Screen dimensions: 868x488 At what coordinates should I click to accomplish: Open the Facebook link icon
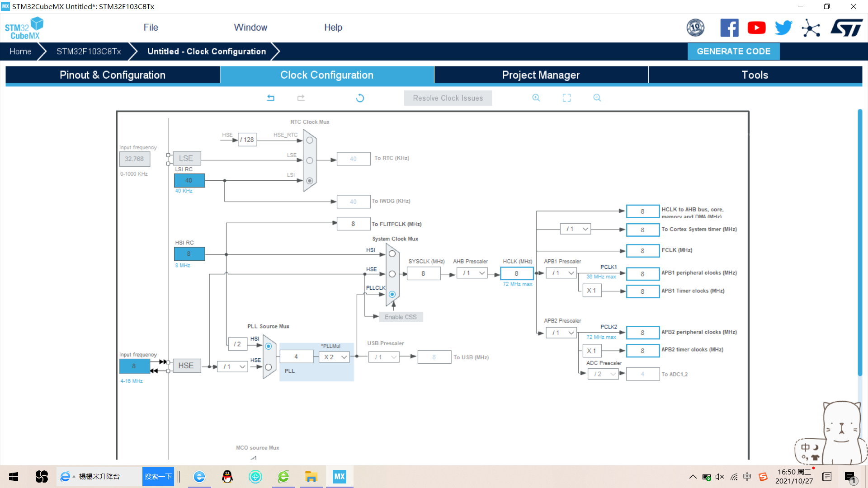729,28
